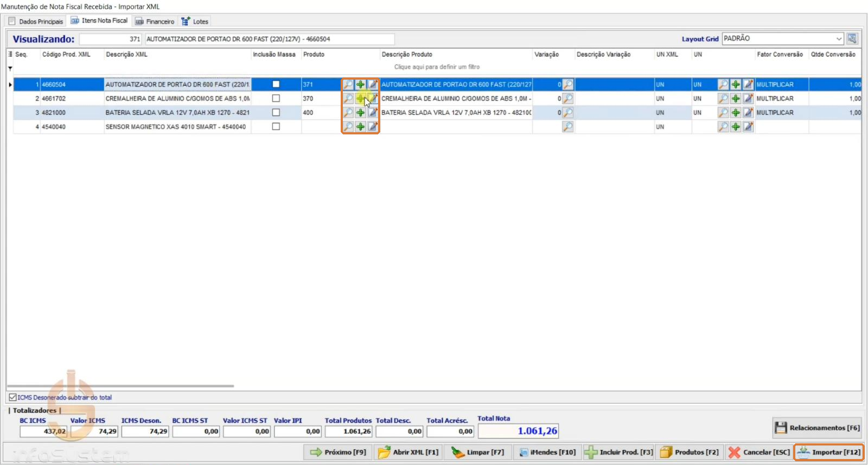The height and width of the screenshot is (465, 868).
Task: Search unit UN for AUTOMATIZADOR row
Action: 723,85
